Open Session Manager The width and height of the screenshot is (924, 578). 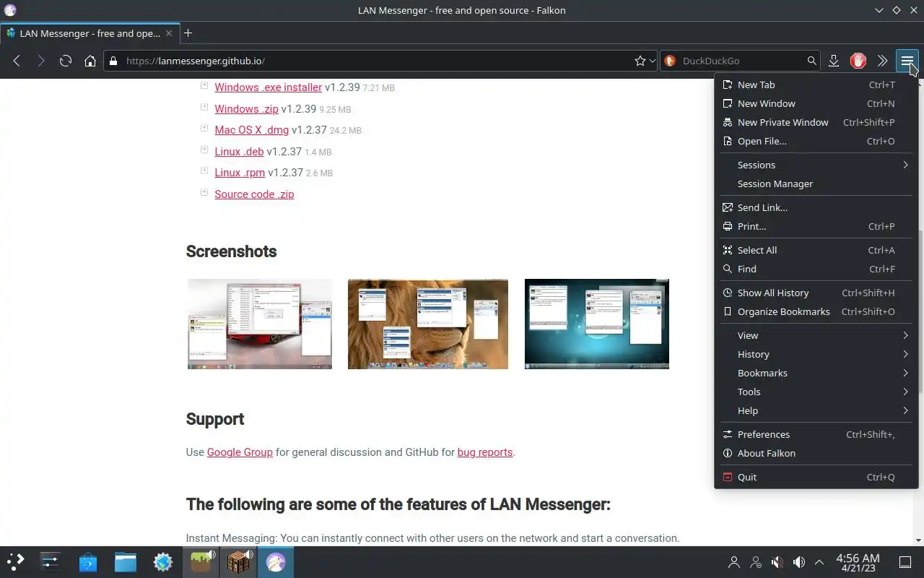816,184
